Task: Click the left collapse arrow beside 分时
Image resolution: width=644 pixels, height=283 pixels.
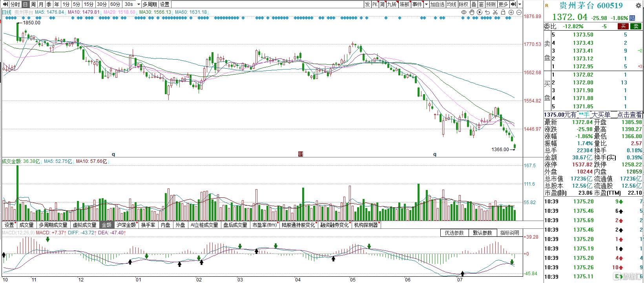Action: click(x=5, y=4)
